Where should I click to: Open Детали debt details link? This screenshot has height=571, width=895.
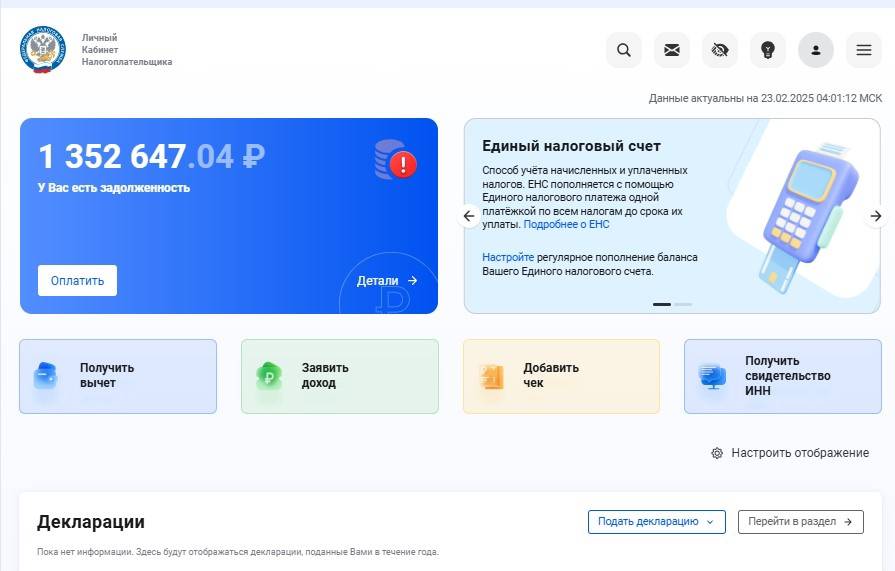coord(387,281)
